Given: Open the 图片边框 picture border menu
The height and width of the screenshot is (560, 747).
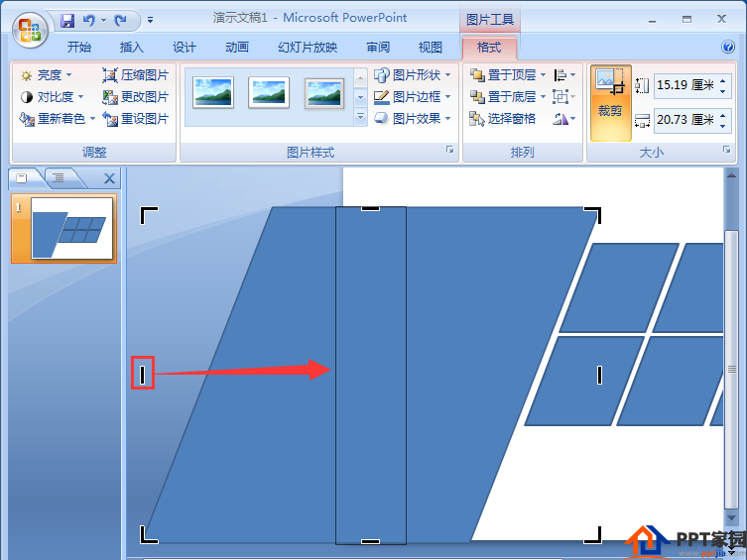Looking at the screenshot, I should pos(413,97).
